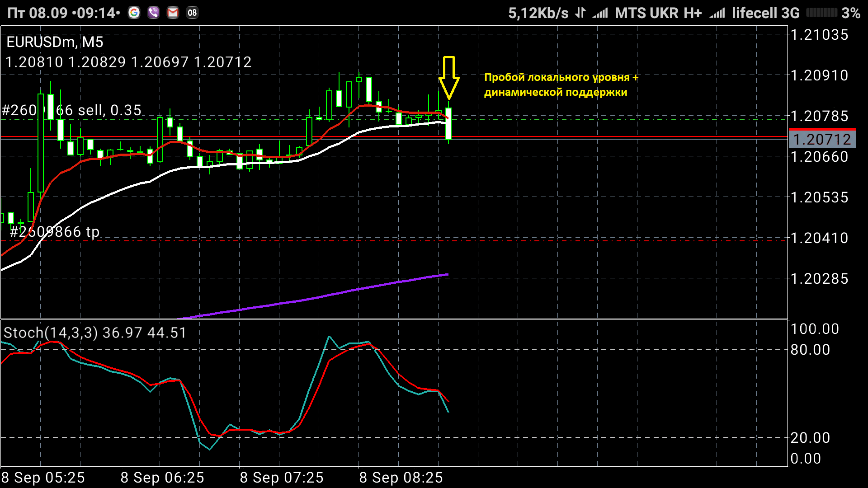Tap the 1.20910 price scale value
Image resolution: width=868 pixels, height=488 pixels.
point(819,75)
